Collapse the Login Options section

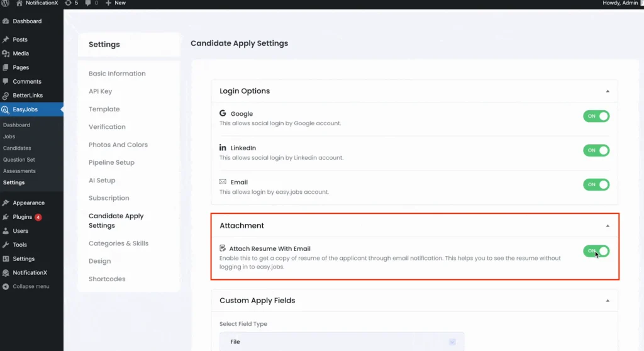pyautogui.click(x=608, y=91)
